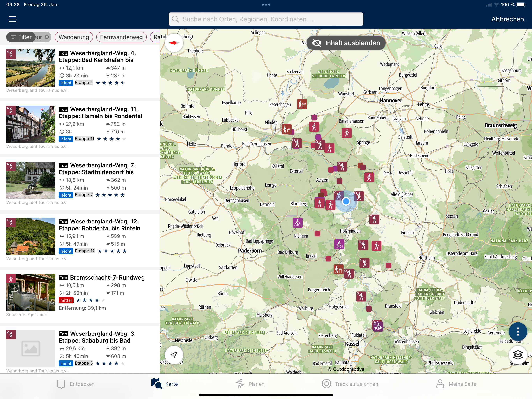Open the map layers button

(518, 355)
